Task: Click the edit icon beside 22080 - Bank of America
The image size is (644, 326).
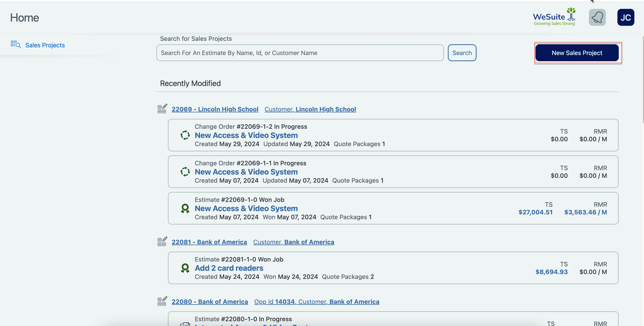Action: (162, 301)
